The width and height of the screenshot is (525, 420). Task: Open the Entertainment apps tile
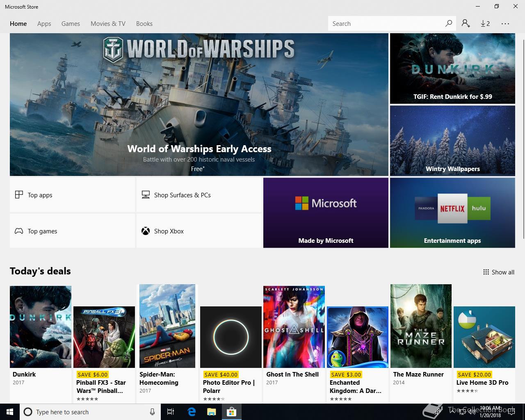click(452, 212)
